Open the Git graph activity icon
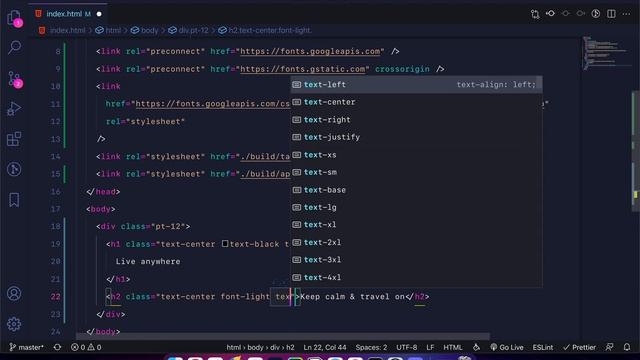Viewport: 640px width, 360px height. pos(14,169)
